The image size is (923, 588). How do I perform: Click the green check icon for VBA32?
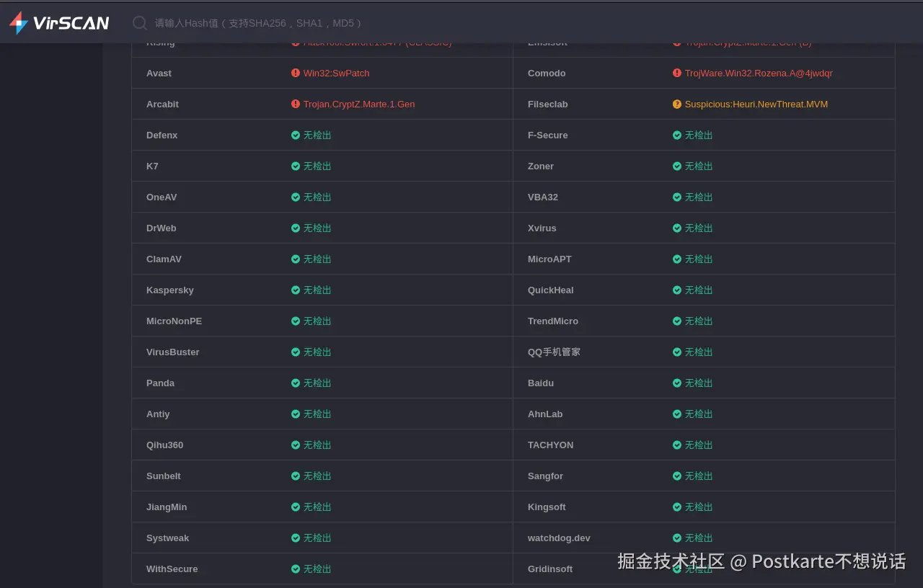click(677, 197)
